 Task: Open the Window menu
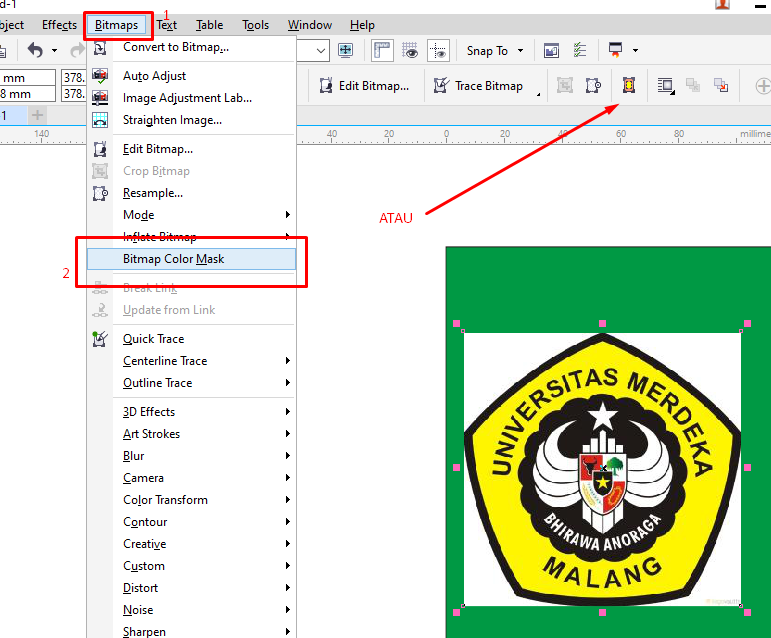coord(310,25)
